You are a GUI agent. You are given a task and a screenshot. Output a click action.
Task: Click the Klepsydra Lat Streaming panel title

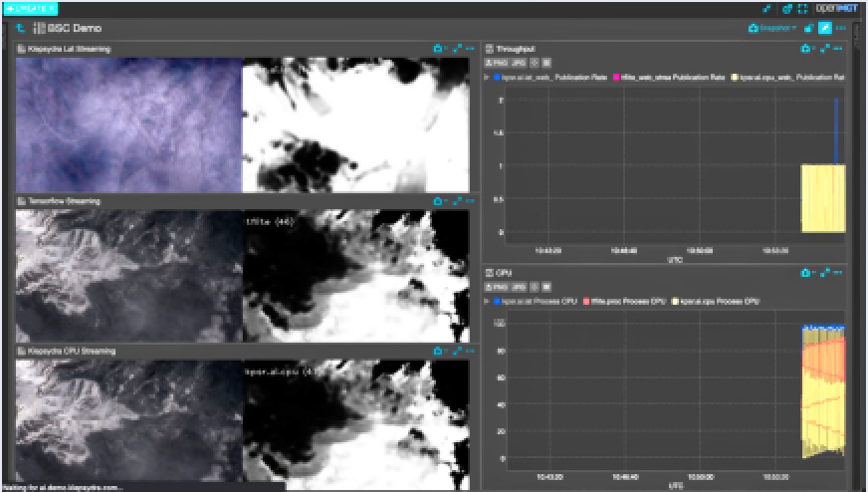(x=70, y=49)
